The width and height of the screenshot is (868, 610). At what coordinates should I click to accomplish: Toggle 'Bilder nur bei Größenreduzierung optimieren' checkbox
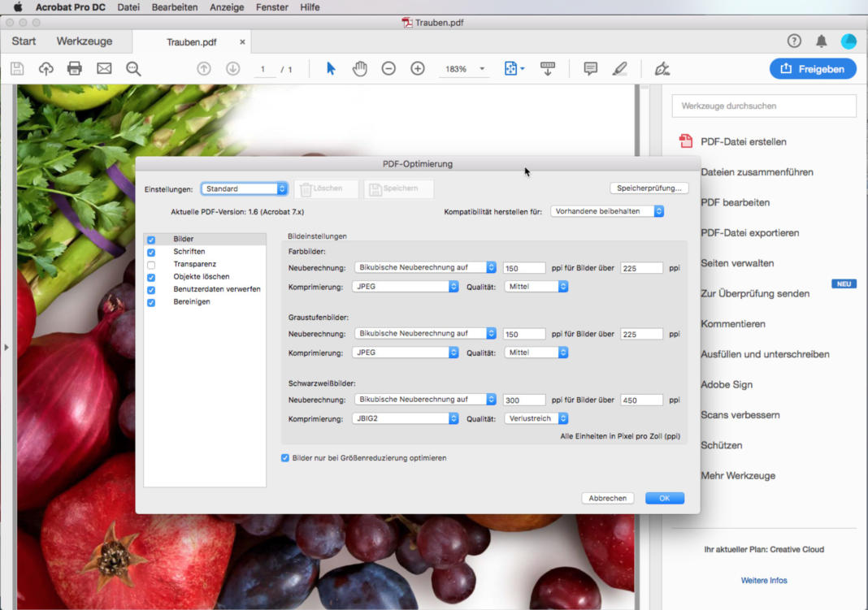click(285, 458)
